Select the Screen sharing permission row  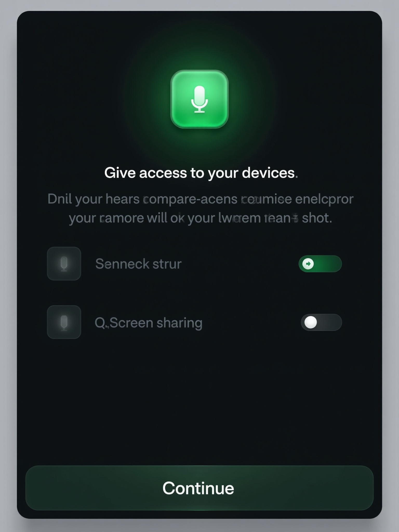[194, 322]
